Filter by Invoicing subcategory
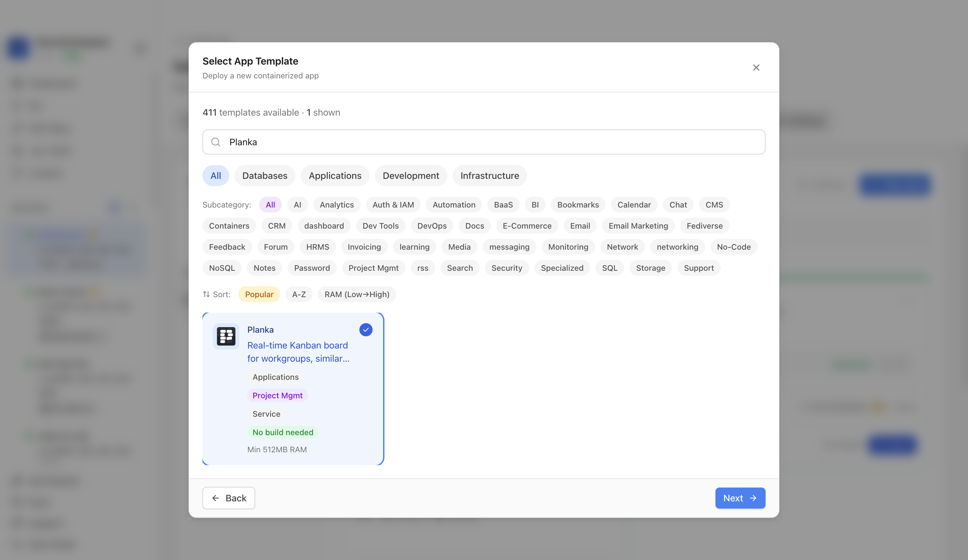 pos(364,247)
